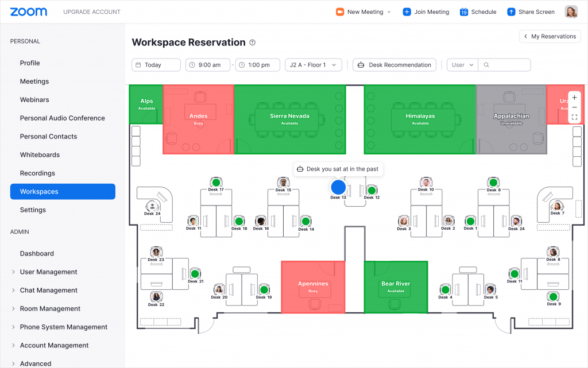Change floor using the J2 A dropdown
588x368 pixels.
click(313, 65)
